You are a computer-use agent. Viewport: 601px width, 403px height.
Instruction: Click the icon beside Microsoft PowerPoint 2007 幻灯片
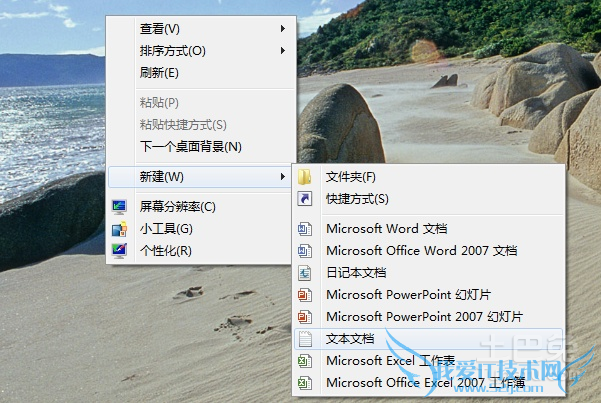click(x=305, y=317)
